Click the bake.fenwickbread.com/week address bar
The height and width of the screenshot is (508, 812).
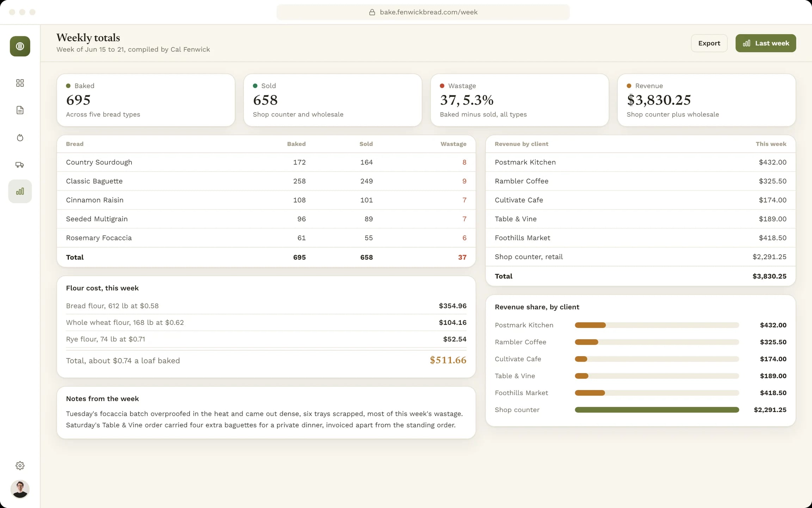tap(423, 12)
